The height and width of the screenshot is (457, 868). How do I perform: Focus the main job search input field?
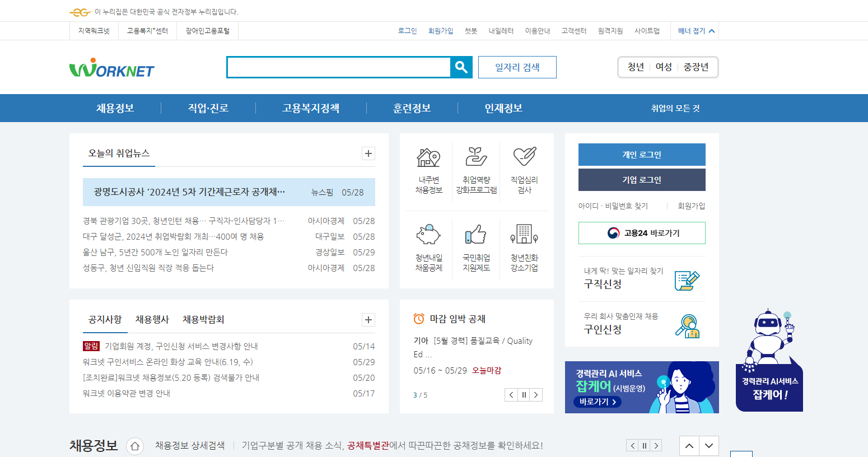[x=339, y=67]
